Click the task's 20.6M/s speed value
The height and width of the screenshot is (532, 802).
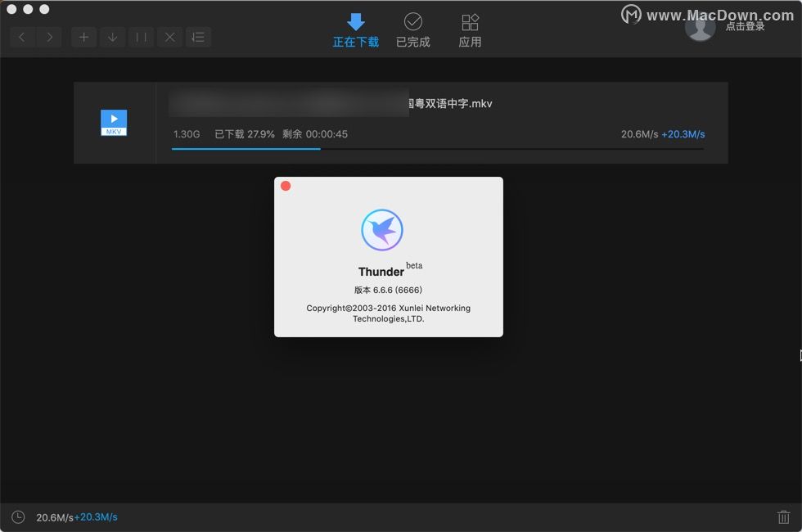(x=639, y=134)
